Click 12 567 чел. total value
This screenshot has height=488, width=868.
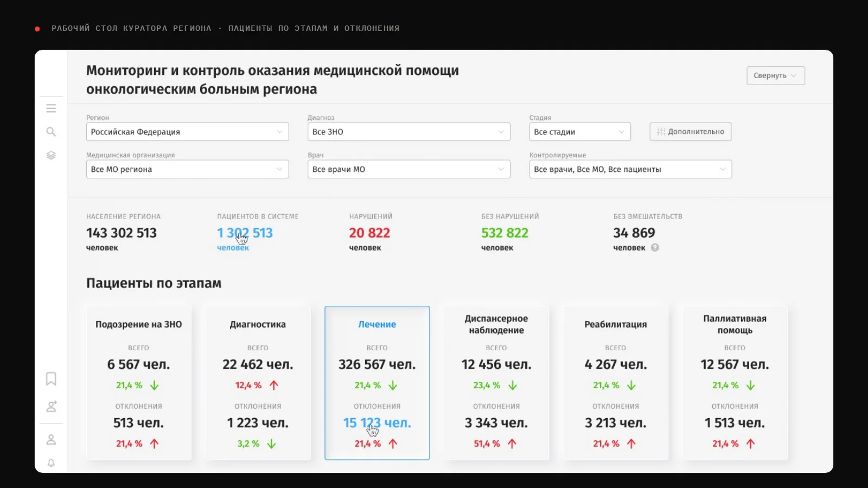coord(735,364)
